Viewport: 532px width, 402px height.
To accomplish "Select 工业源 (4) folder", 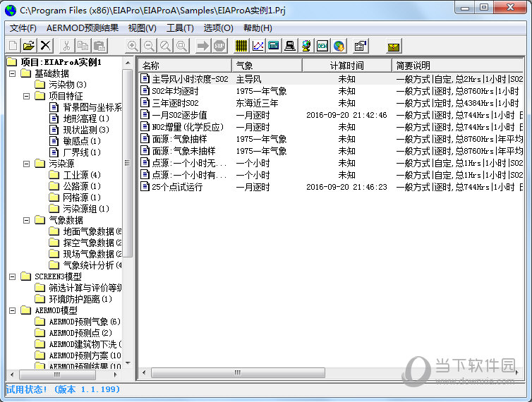I will 82,175.
